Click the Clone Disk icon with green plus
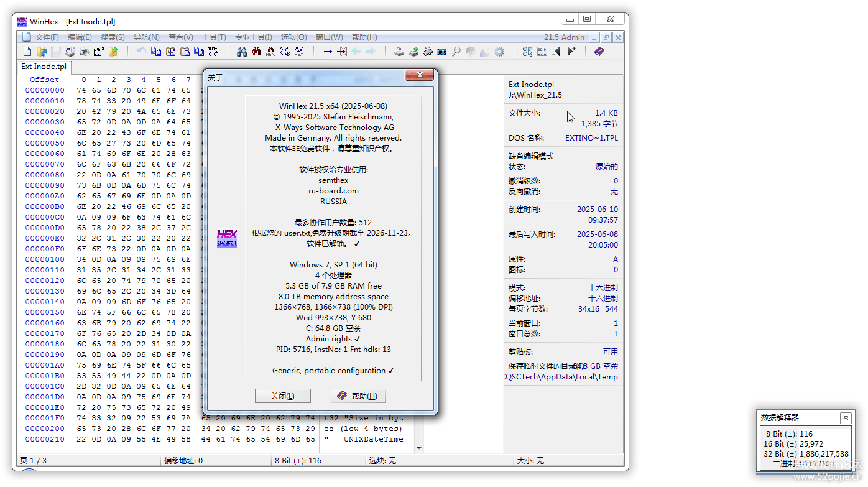Viewport: 868px width, 487px height. coord(413,52)
